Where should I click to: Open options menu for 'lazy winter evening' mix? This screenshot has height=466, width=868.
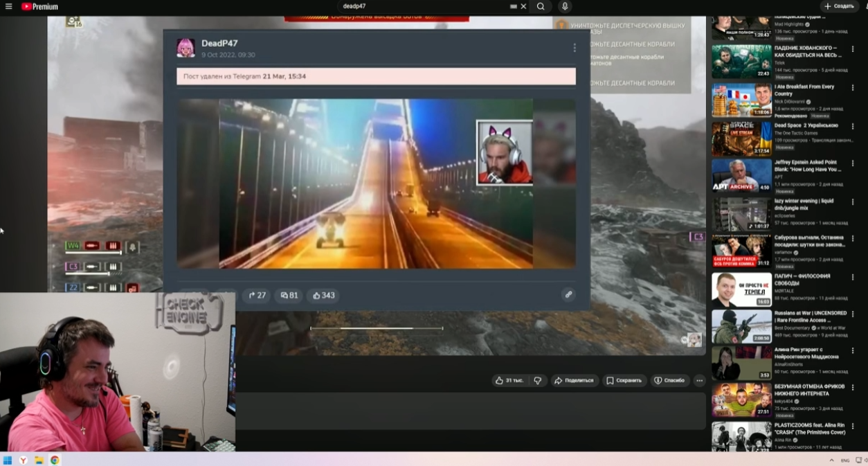coord(853,201)
